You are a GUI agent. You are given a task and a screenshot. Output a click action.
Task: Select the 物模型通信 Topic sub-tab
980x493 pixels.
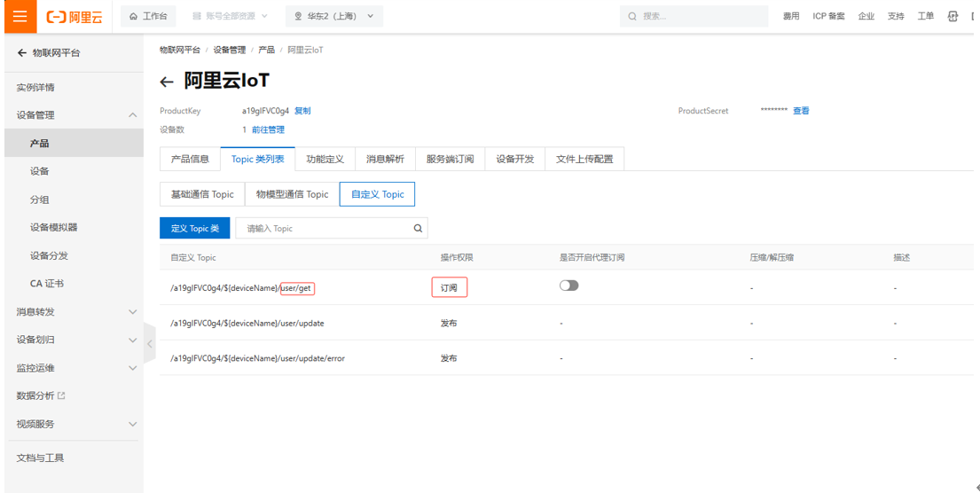tap(292, 194)
